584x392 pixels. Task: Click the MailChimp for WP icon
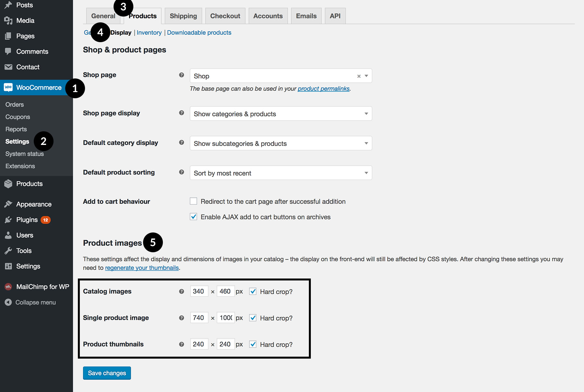8,287
